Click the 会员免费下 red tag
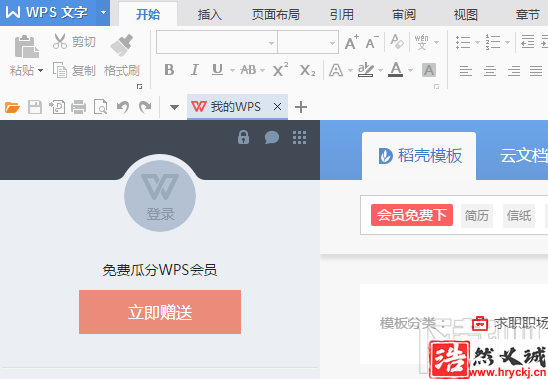548x379 pixels. 412,215
